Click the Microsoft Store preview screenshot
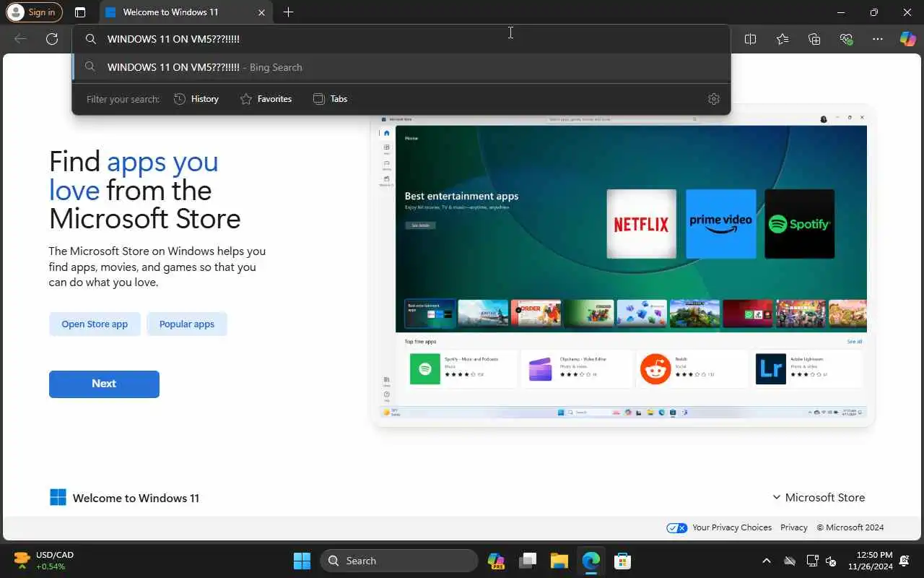The image size is (924, 578). point(623,265)
